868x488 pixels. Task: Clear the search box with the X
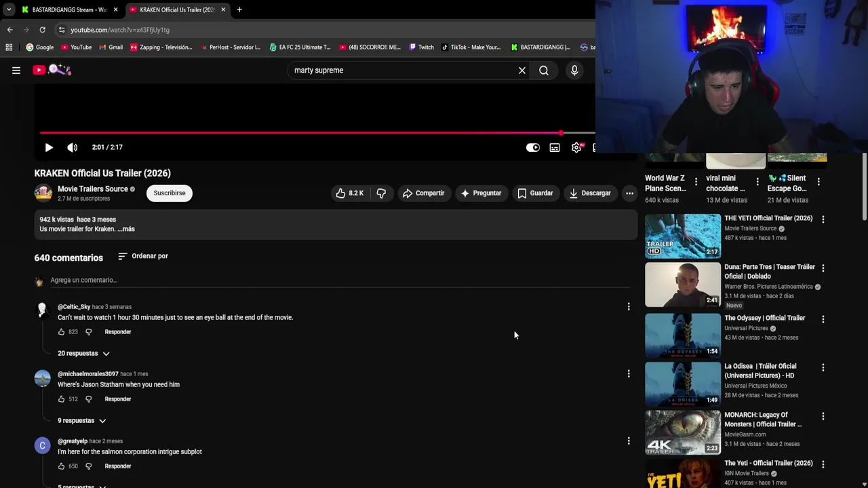coord(522,70)
